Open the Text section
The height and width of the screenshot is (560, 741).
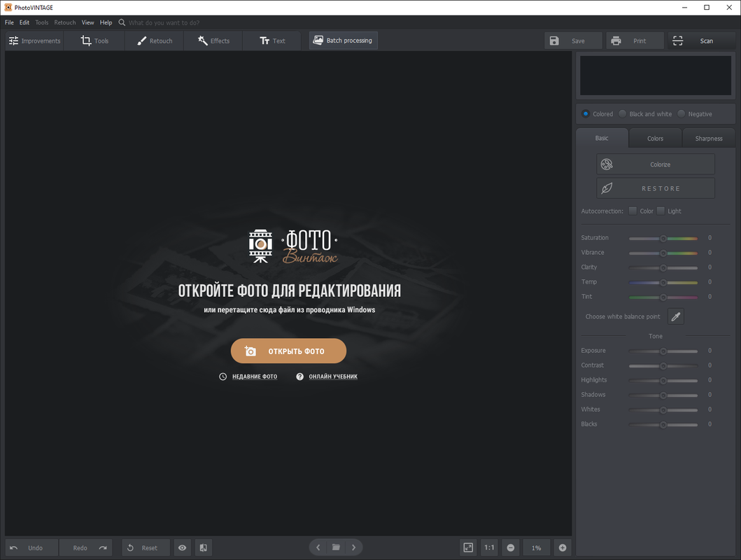click(272, 41)
